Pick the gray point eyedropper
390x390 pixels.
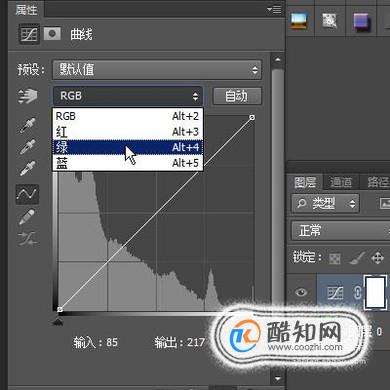[x=28, y=147]
